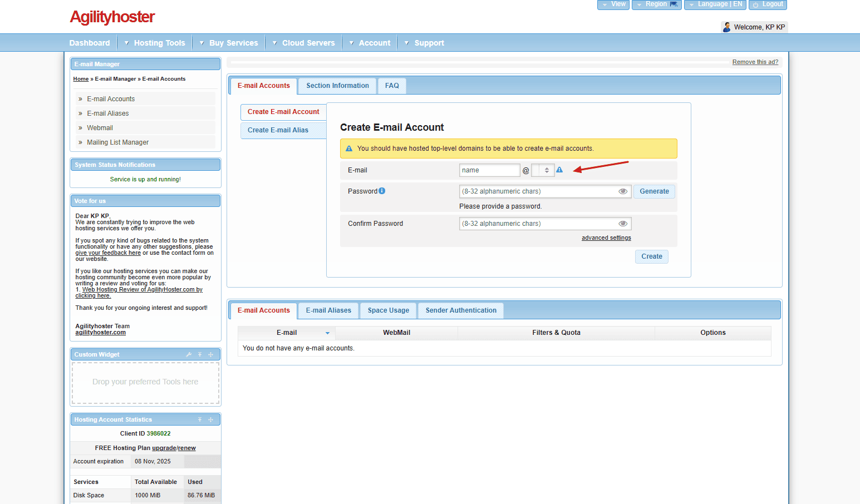The height and width of the screenshot is (504, 860).
Task: Click the info icon beside Password label
Action: 382,191
